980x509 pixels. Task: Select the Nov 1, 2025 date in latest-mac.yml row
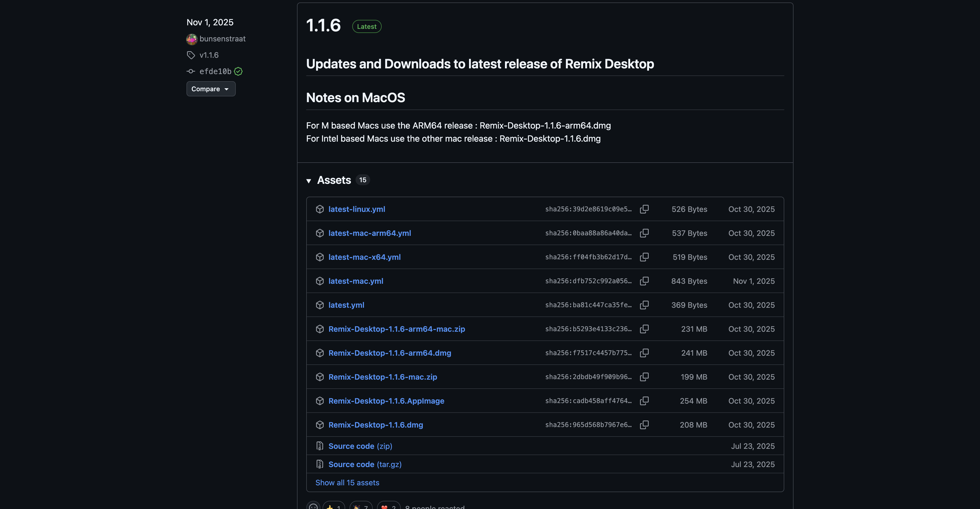(754, 281)
